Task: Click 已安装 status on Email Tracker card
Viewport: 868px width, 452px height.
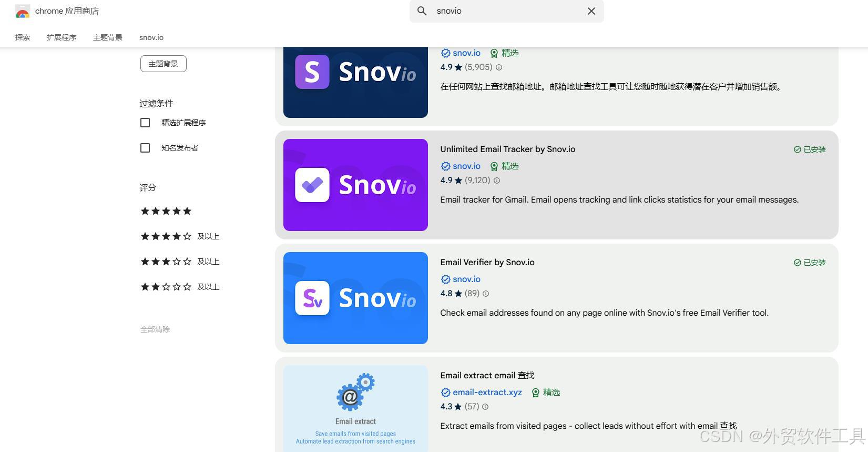Action: (x=810, y=149)
